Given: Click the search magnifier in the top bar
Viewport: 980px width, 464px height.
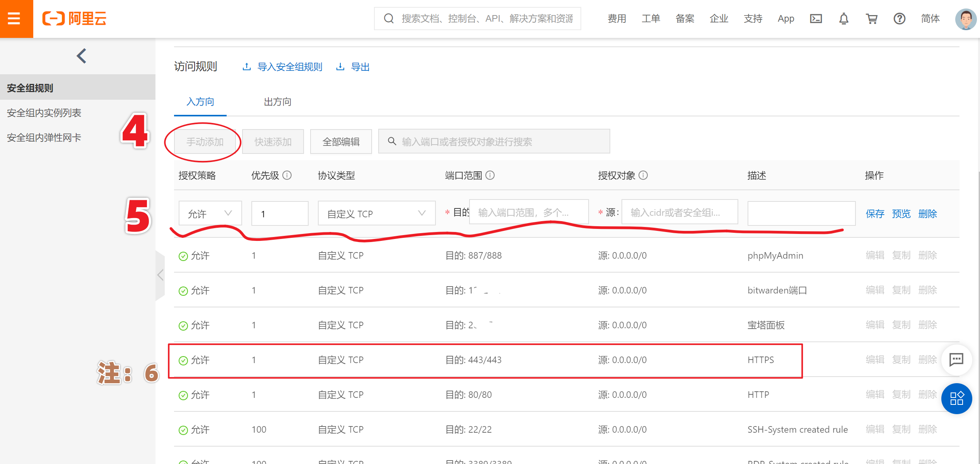Looking at the screenshot, I should [388, 18].
